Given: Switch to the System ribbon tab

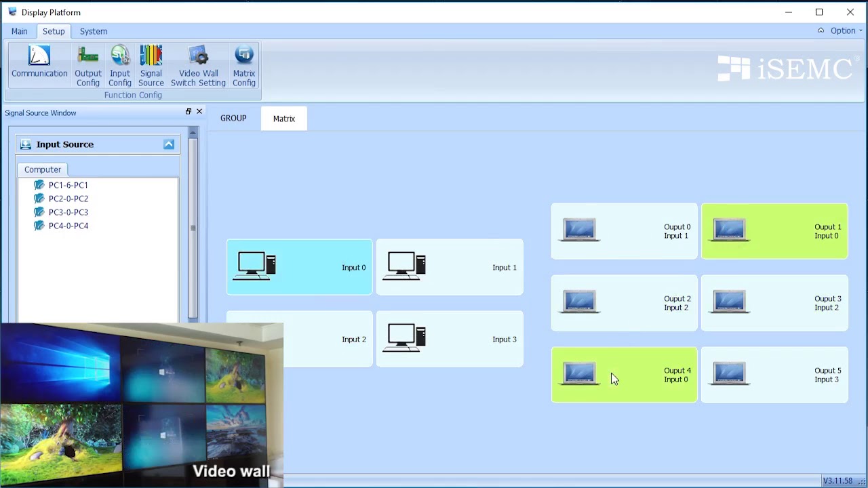Looking at the screenshot, I should click(x=94, y=31).
